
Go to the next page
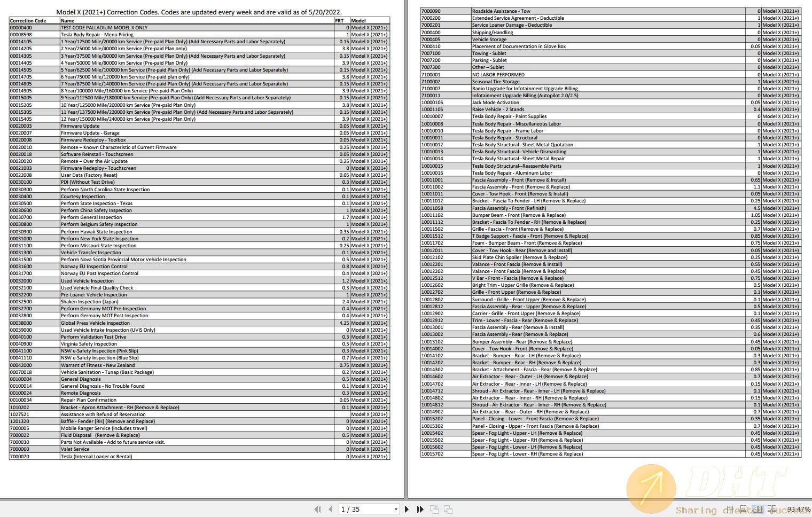(407, 510)
